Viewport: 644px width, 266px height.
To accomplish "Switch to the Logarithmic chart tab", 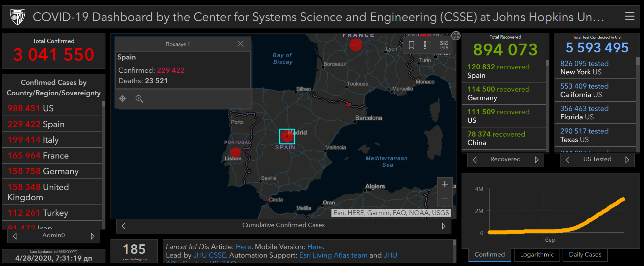I will (x=537, y=255).
